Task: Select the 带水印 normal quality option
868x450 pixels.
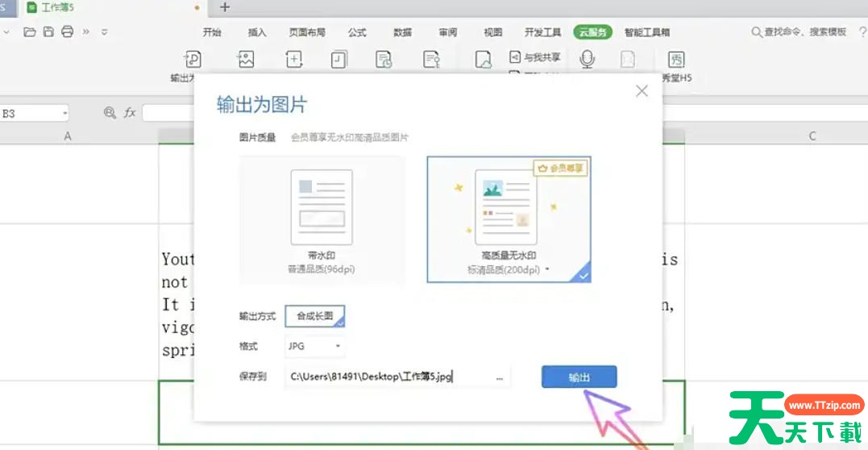Action: coord(322,220)
